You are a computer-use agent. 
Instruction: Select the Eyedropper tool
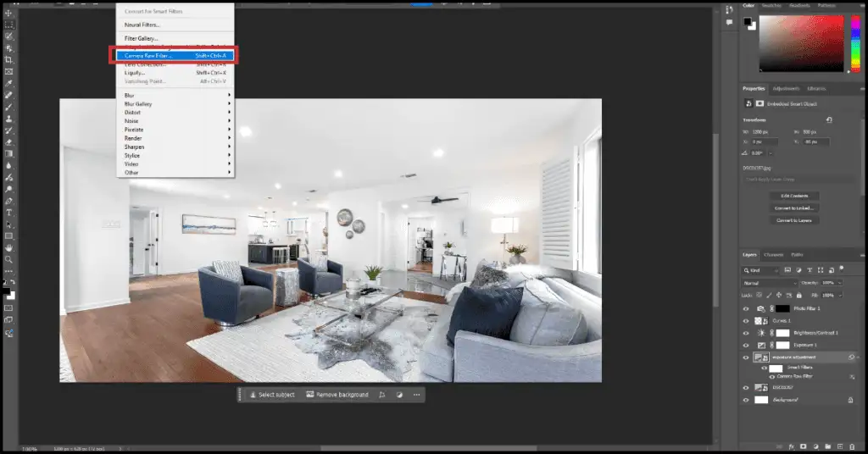[x=8, y=84]
